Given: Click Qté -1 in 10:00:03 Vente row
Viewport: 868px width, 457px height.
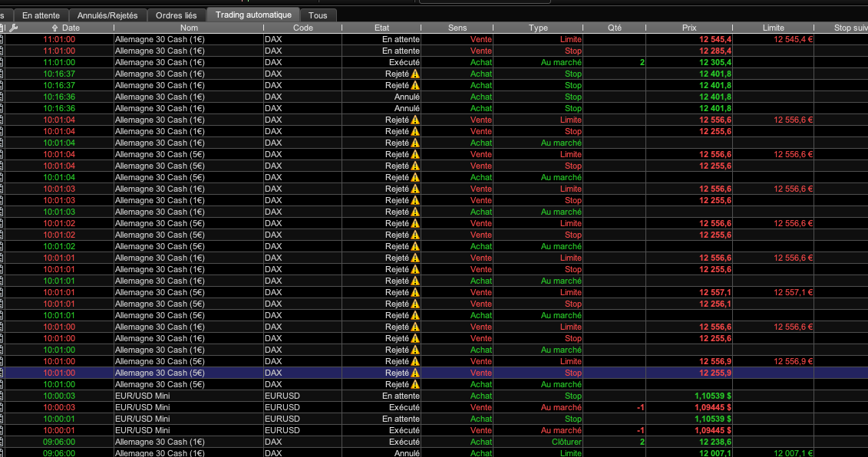Looking at the screenshot, I should [641, 407].
